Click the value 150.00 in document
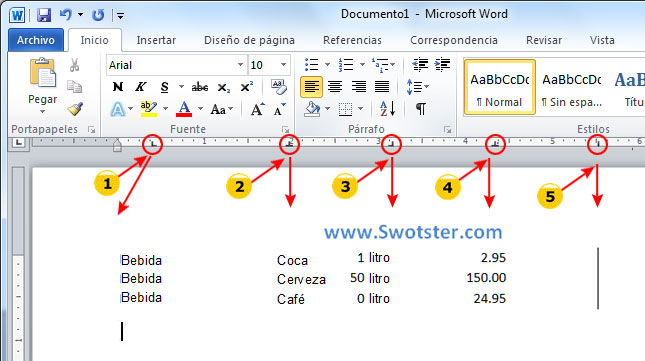The height and width of the screenshot is (361, 645). 486,278
